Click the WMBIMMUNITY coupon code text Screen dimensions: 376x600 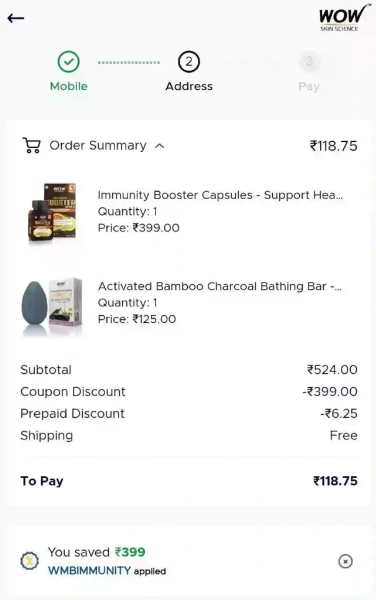[x=90, y=571]
